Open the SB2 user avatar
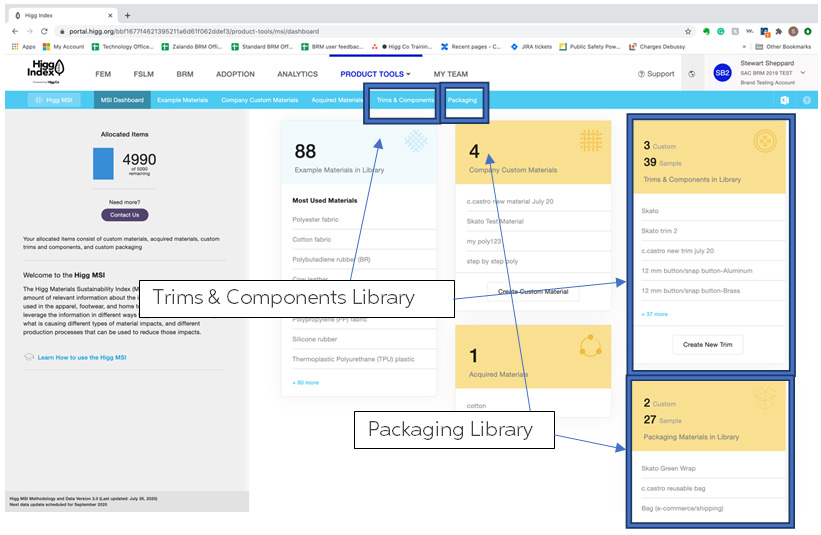The height and width of the screenshot is (535, 821). [722, 73]
